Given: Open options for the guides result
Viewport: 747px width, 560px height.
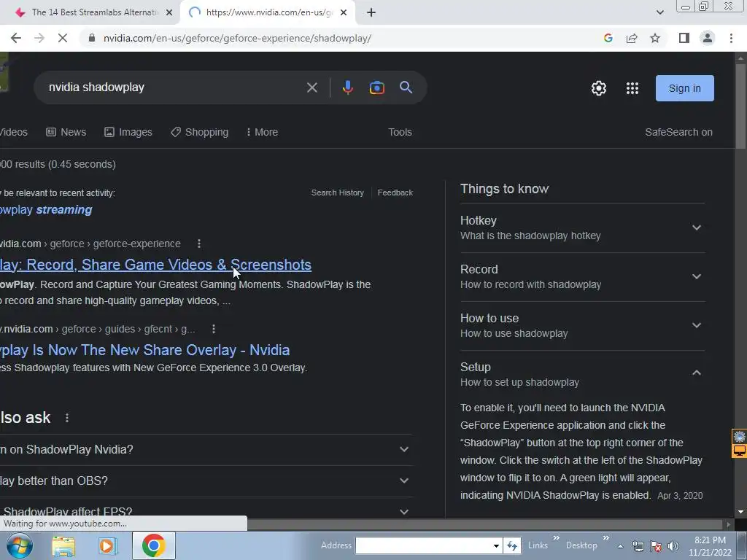Looking at the screenshot, I should (214, 329).
